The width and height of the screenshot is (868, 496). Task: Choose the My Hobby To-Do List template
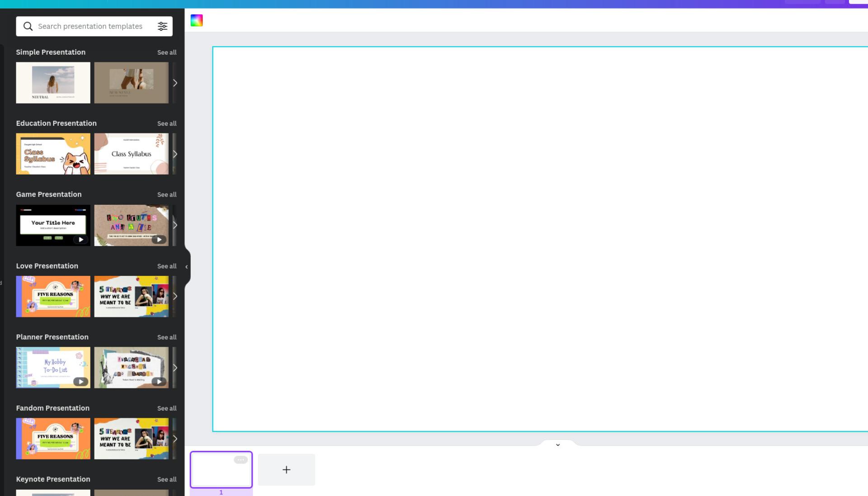(x=53, y=368)
